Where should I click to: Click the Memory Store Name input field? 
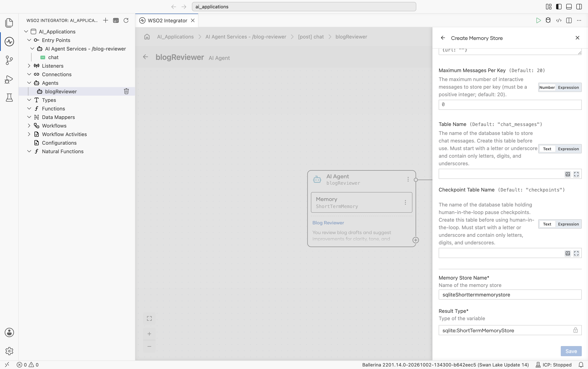[x=510, y=295]
